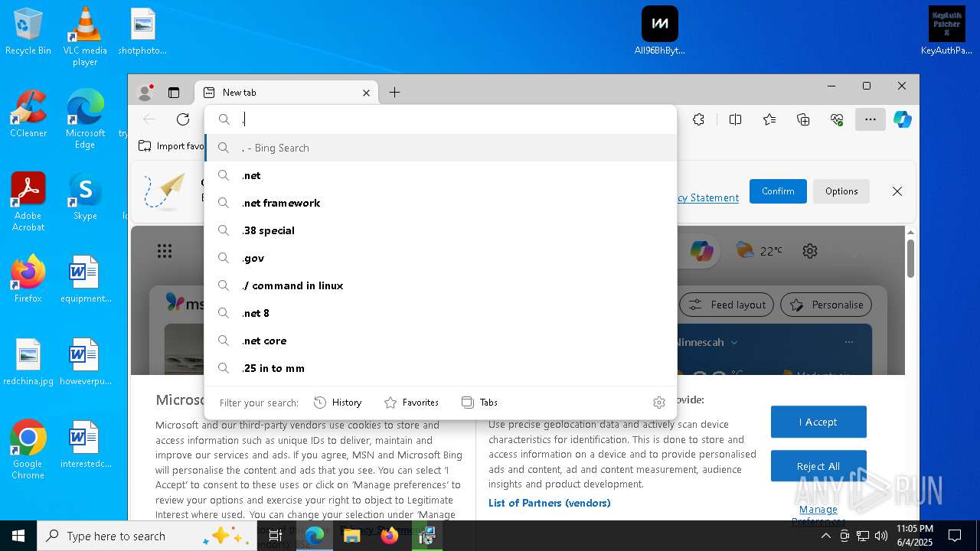This screenshot has height=551, width=980.
Task: Click I Accept cookie button
Action: [818, 422]
